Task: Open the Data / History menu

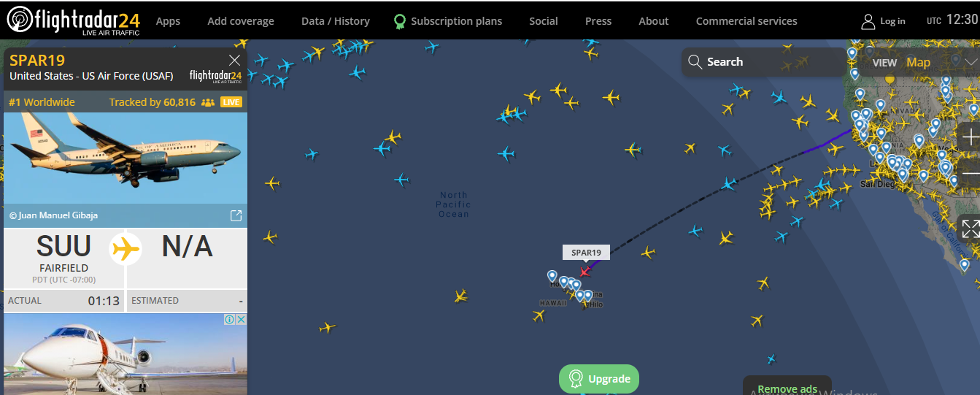Action: pyautogui.click(x=336, y=21)
